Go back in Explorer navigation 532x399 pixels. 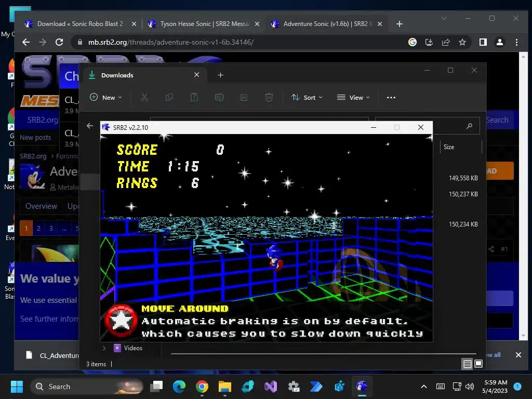coord(89,126)
